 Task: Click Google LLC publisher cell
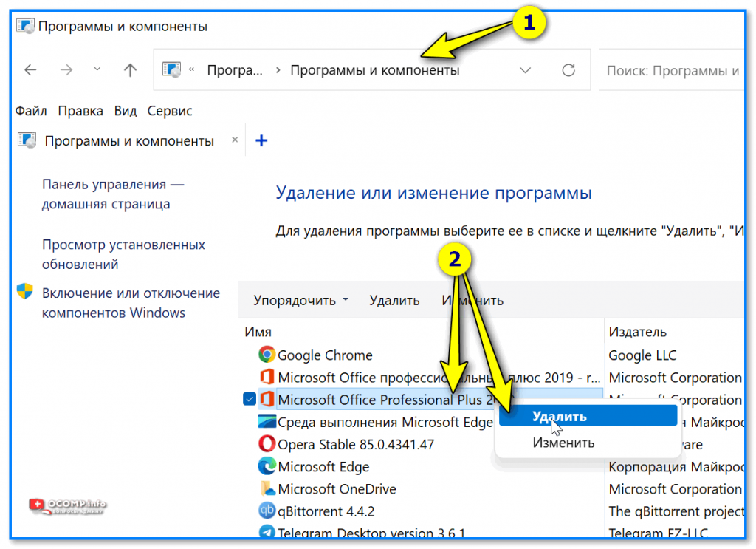(x=642, y=355)
